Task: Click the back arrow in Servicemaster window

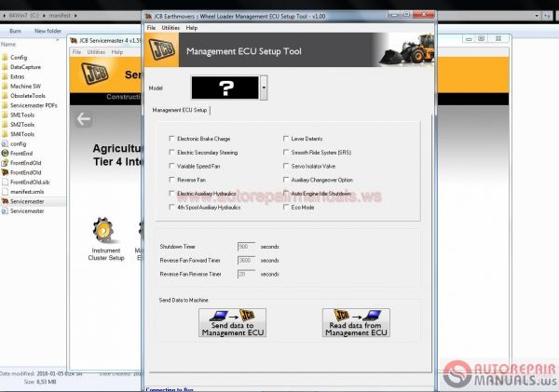Action: 84,119
